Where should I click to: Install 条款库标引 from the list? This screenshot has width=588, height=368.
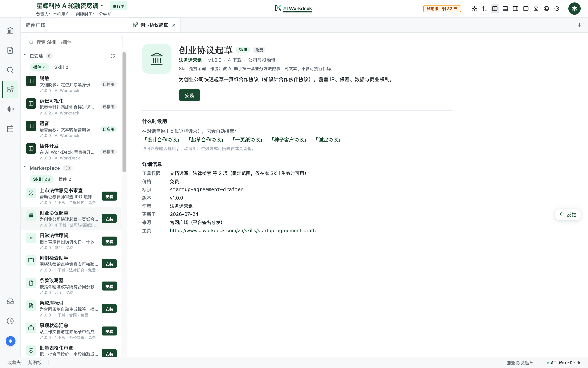[x=109, y=309]
